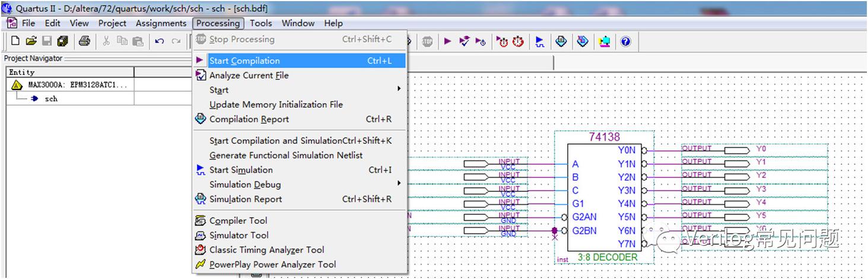Viewport: 868px width, 279px height.
Task: Click the Y2 output pin label
Action: click(761, 175)
